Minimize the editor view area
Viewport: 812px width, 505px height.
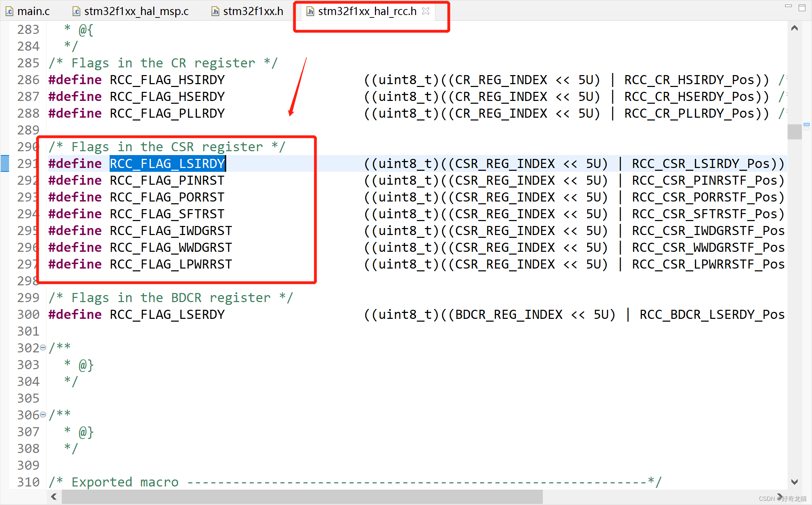(788, 6)
